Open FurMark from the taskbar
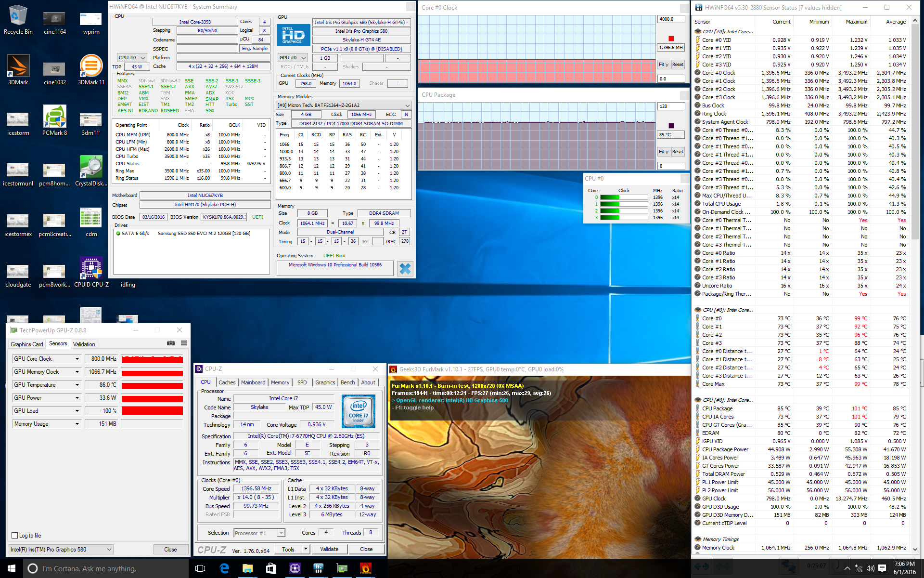Image resolution: width=924 pixels, height=578 pixels. [366, 568]
